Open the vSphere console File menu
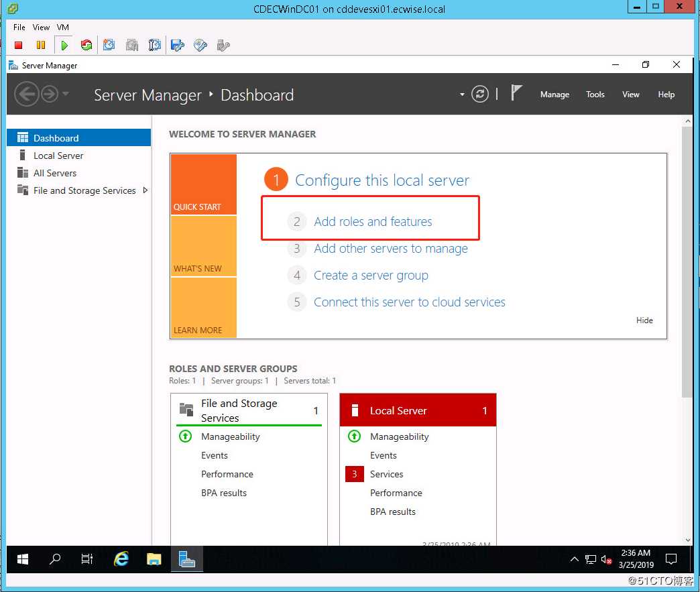The image size is (700, 592). (19, 27)
